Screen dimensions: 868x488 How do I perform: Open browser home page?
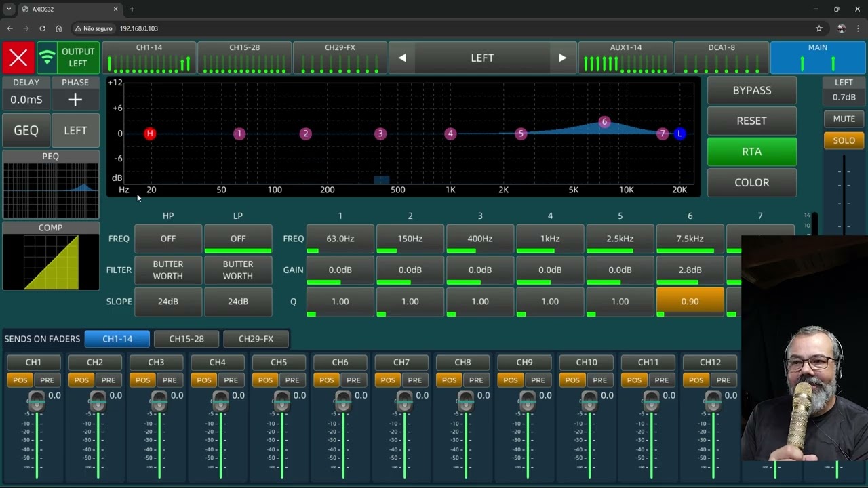click(58, 28)
